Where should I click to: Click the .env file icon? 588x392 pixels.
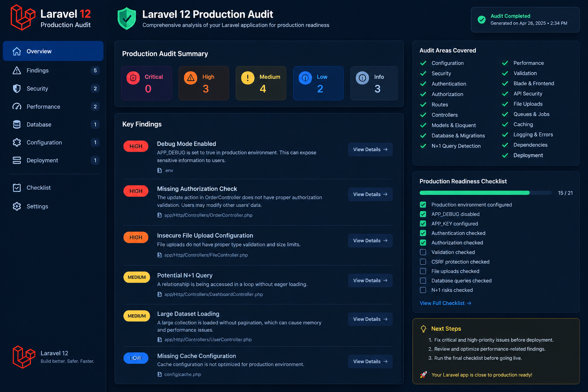(160, 170)
